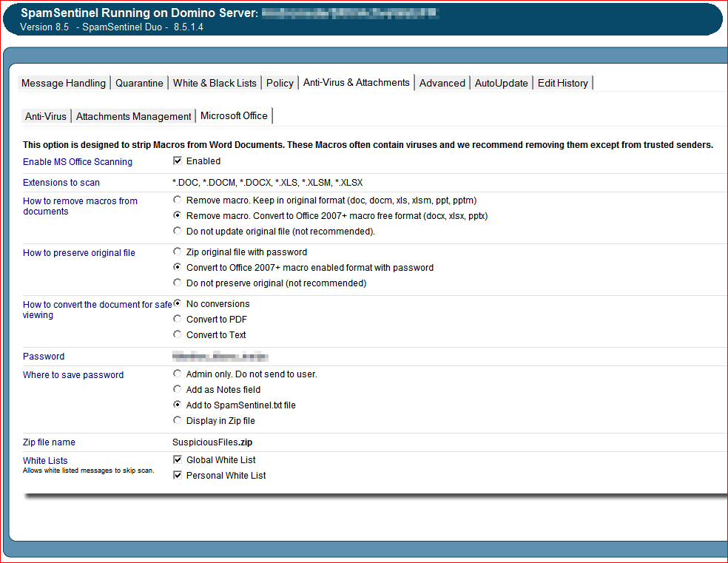This screenshot has width=728, height=563.
Task: Open the Message Handling tab
Action: click(64, 83)
